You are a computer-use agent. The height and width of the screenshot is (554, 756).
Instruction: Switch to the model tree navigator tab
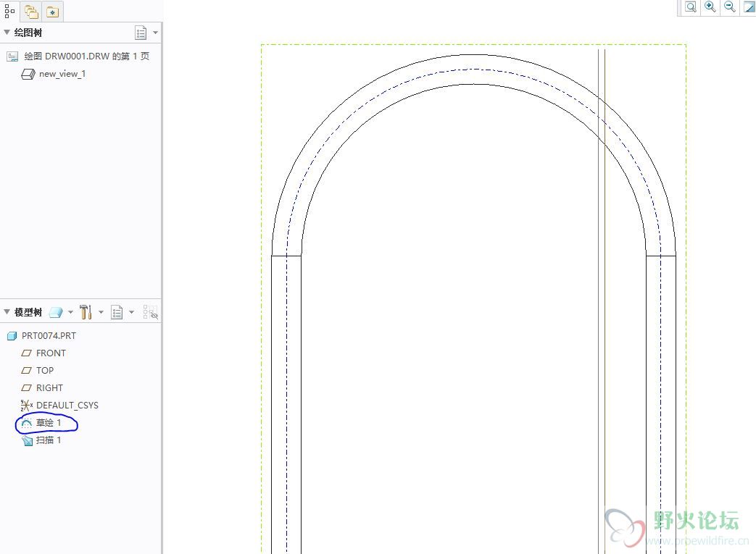(9, 11)
